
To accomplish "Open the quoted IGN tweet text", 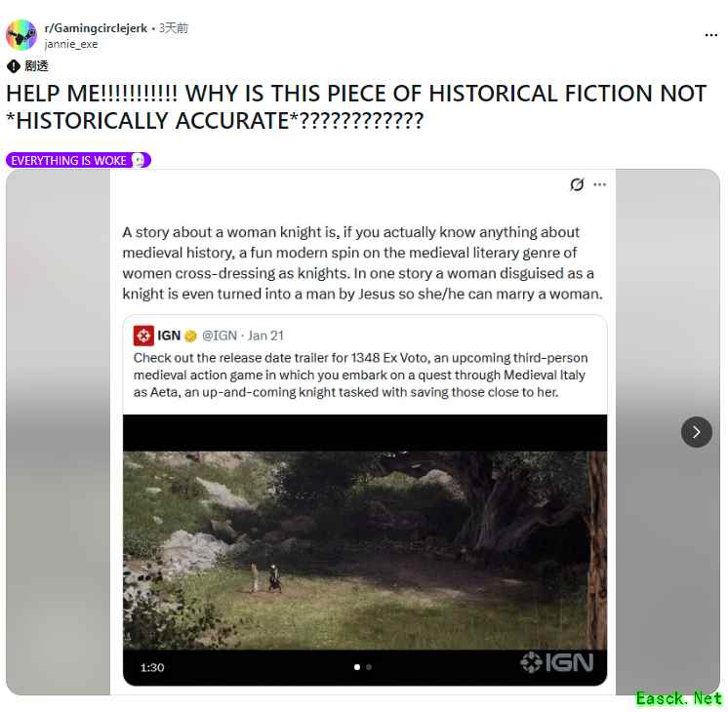I will point(360,376).
